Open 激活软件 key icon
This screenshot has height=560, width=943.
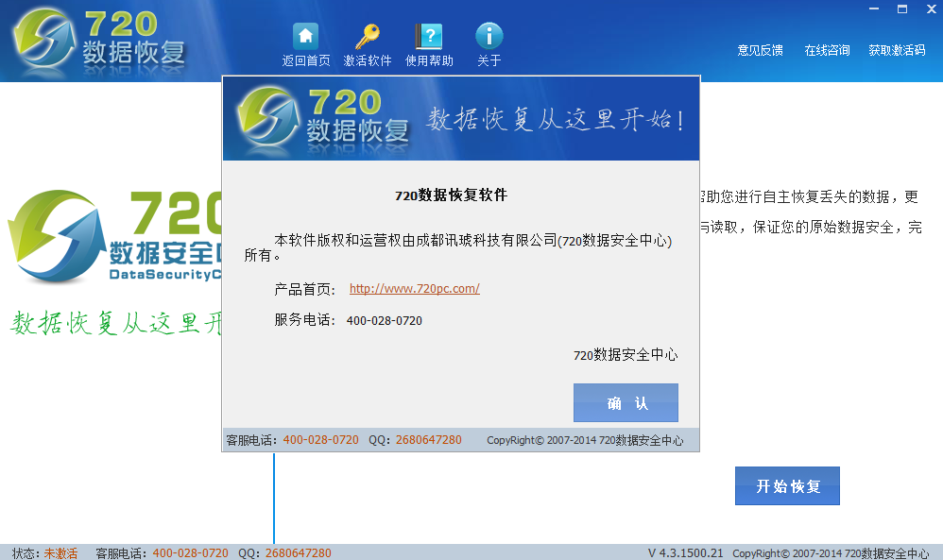coord(367,36)
